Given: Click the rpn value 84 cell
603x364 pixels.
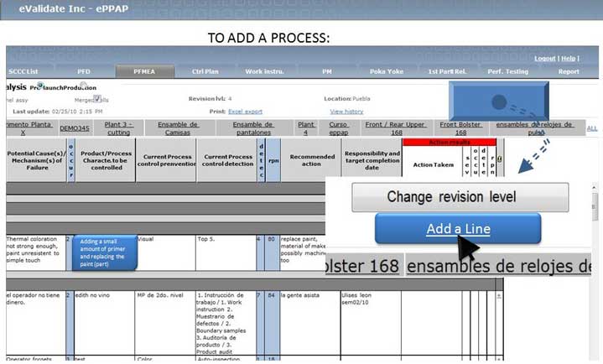Looking at the screenshot, I should [273, 322].
